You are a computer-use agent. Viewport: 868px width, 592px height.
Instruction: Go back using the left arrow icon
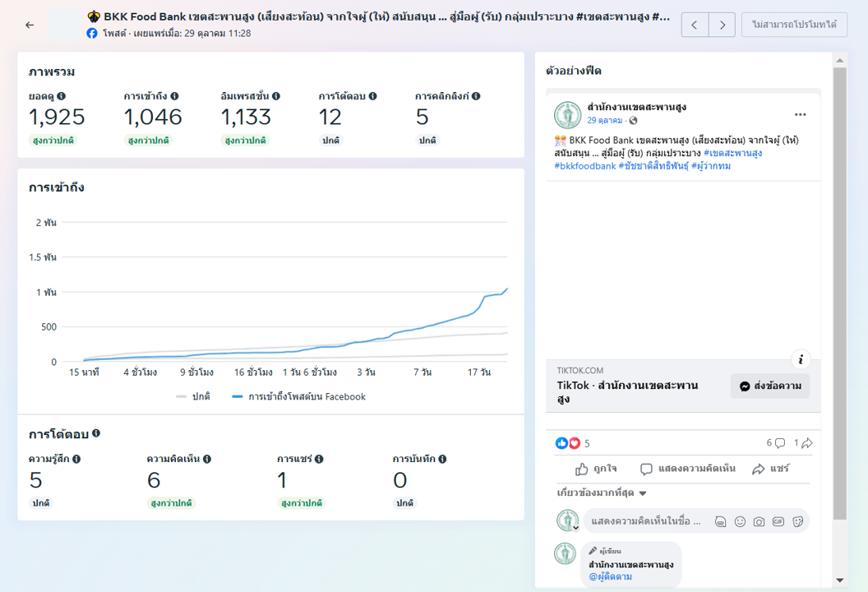pos(30,25)
